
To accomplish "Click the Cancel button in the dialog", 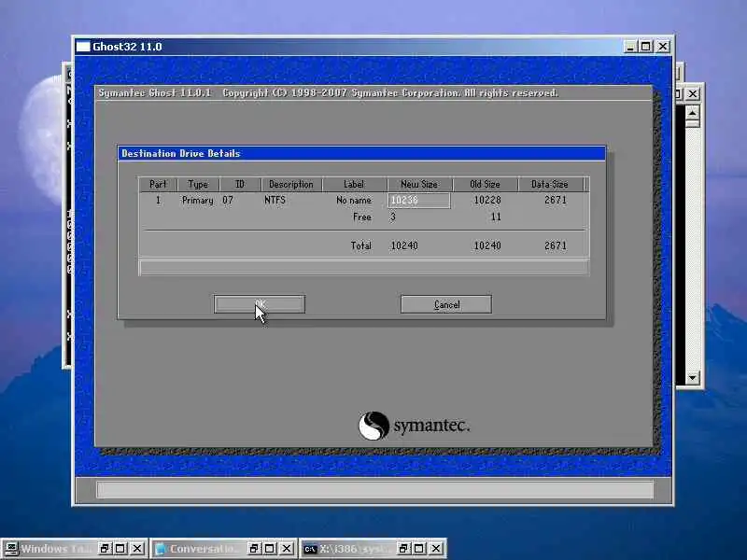I will click(x=446, y=304).
